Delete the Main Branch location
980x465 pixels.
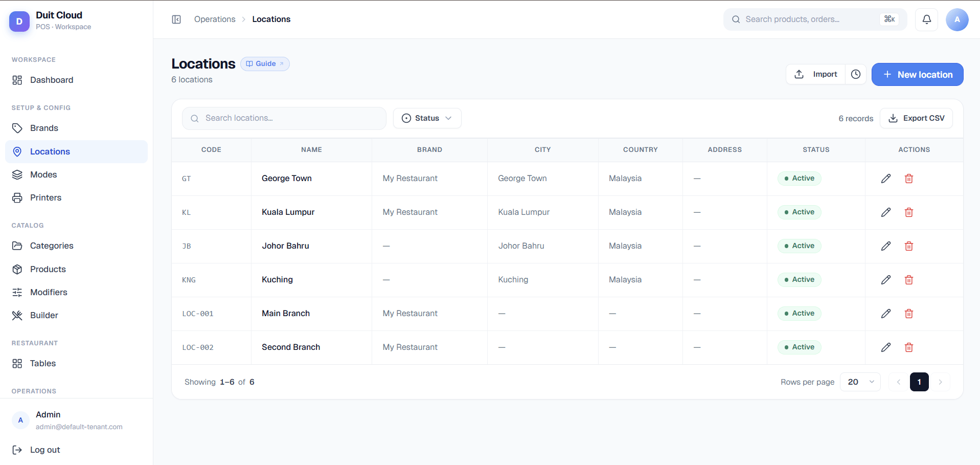click(x=909, y=314)
